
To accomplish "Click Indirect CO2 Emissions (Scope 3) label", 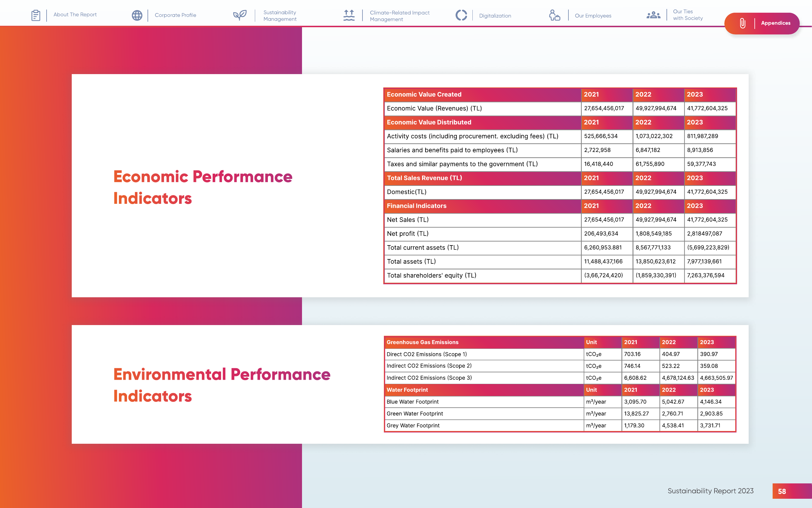I will 429,378.
